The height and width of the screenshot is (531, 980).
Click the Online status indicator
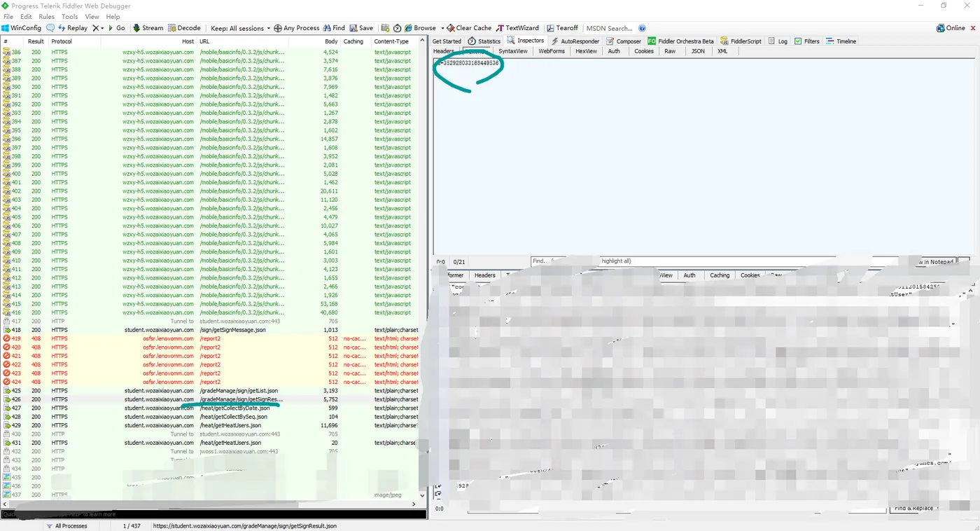[951, 28]
